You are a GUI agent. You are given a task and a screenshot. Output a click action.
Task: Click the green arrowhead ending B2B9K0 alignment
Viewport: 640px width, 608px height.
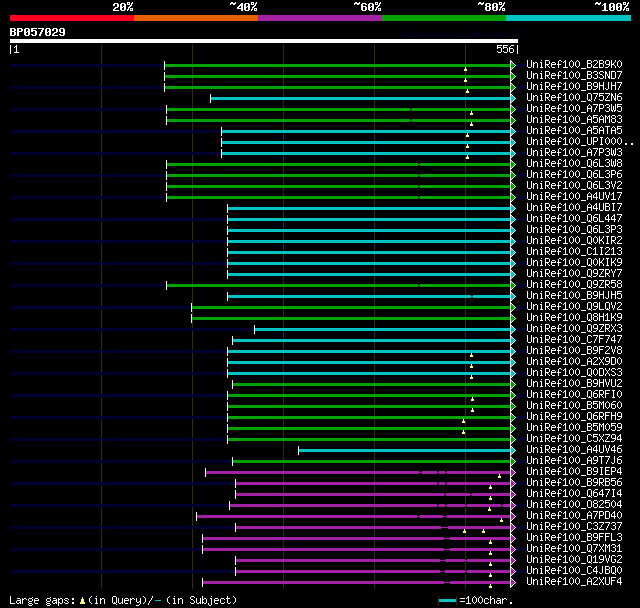pos(513,65)
